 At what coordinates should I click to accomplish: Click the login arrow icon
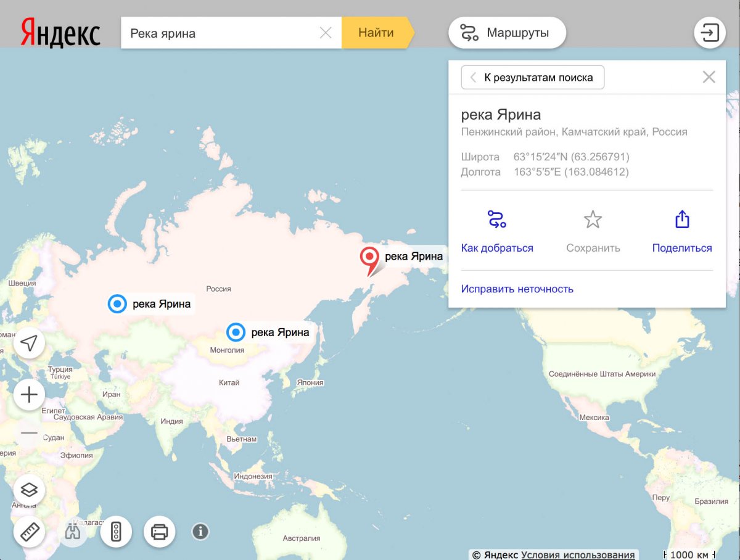coord(710,33)
